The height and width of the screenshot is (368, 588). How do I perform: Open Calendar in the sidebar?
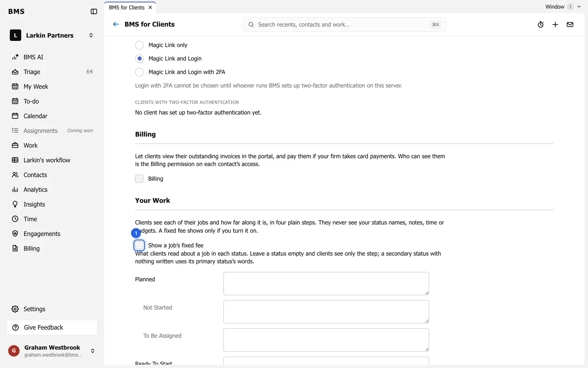point(52,116)
